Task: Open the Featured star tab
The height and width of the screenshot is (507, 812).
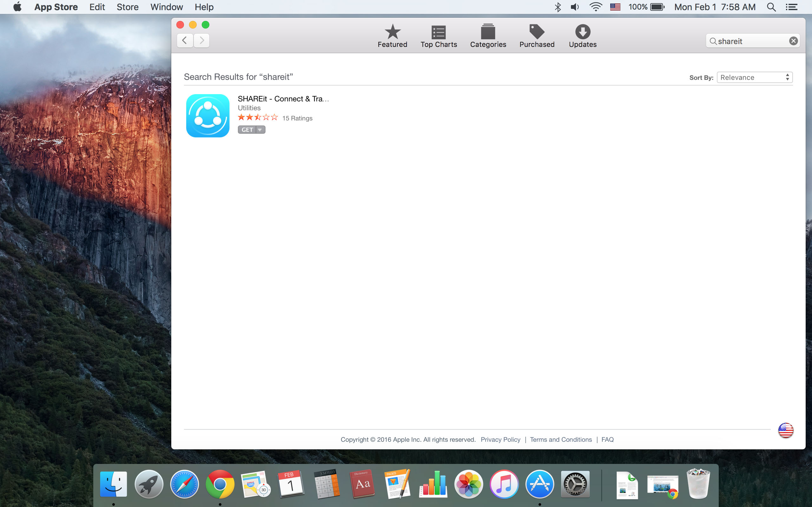Action: (x=392, y=35)
